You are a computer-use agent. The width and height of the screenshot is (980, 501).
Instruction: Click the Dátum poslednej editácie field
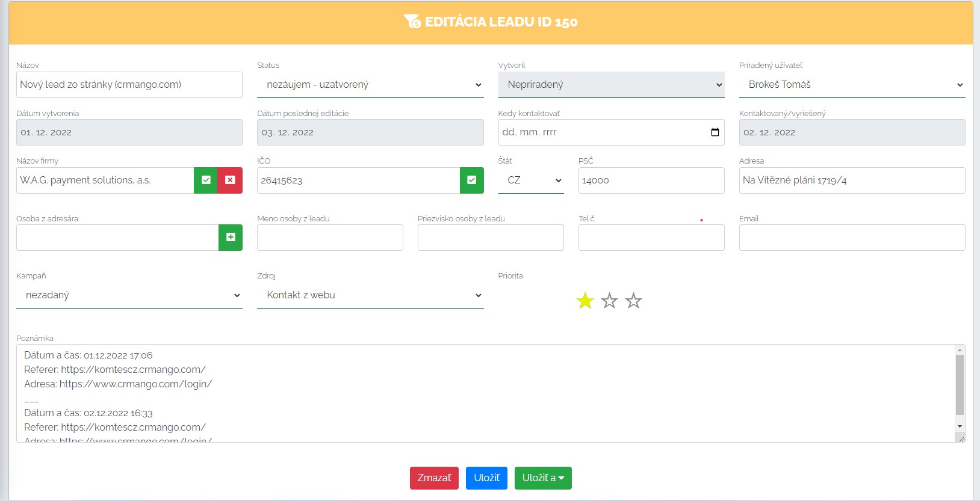(x=370, y=132)
